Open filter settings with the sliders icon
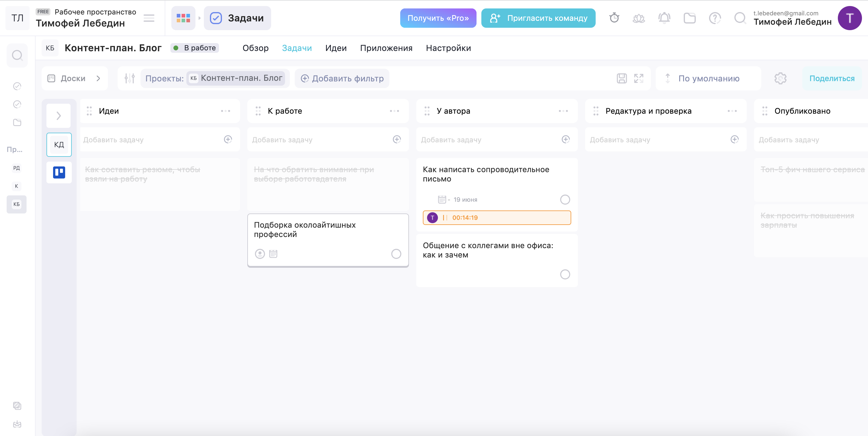This screenshot has width=868, height=436. click(129, 78)
